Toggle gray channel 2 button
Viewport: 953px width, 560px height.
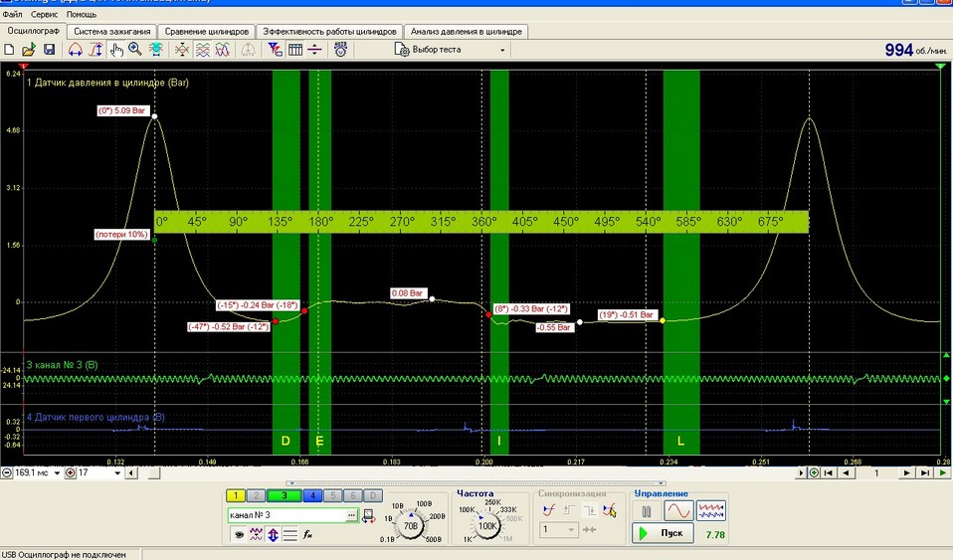click(256, 495)
